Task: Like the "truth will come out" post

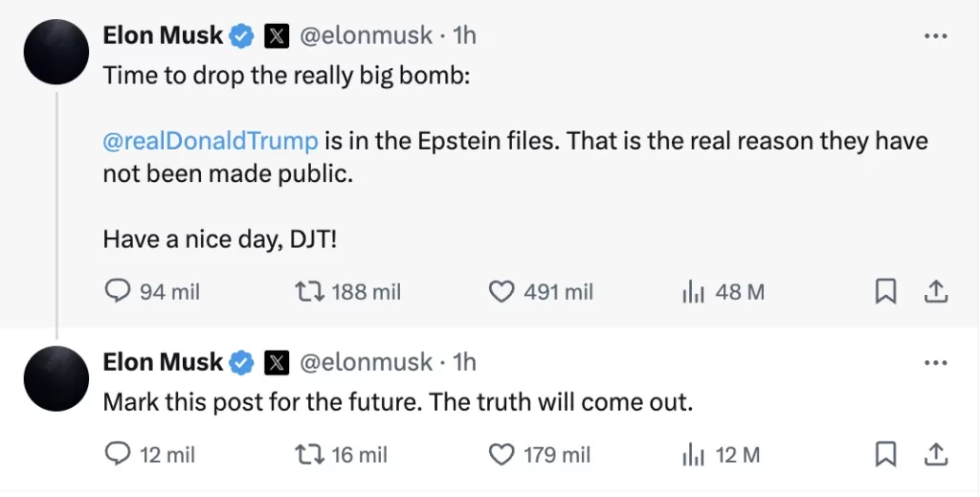Action: pyautogui.click(x=501, y=455)
